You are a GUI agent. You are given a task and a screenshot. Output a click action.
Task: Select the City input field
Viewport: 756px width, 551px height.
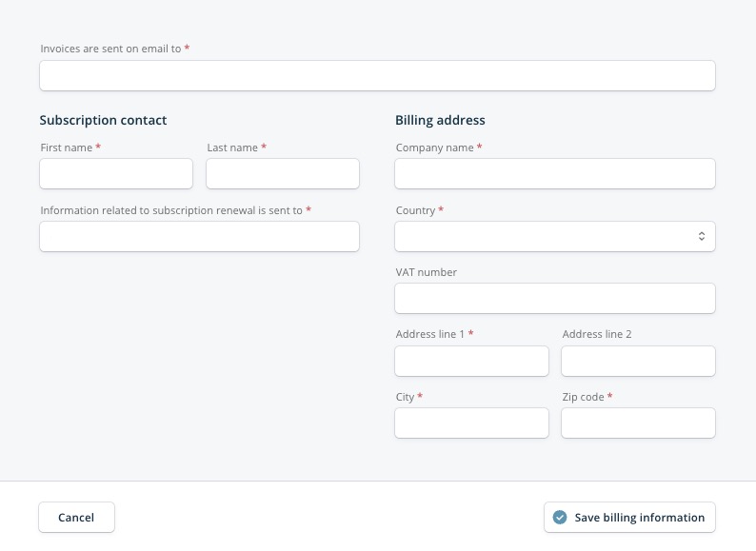click(x=471, y=423)
